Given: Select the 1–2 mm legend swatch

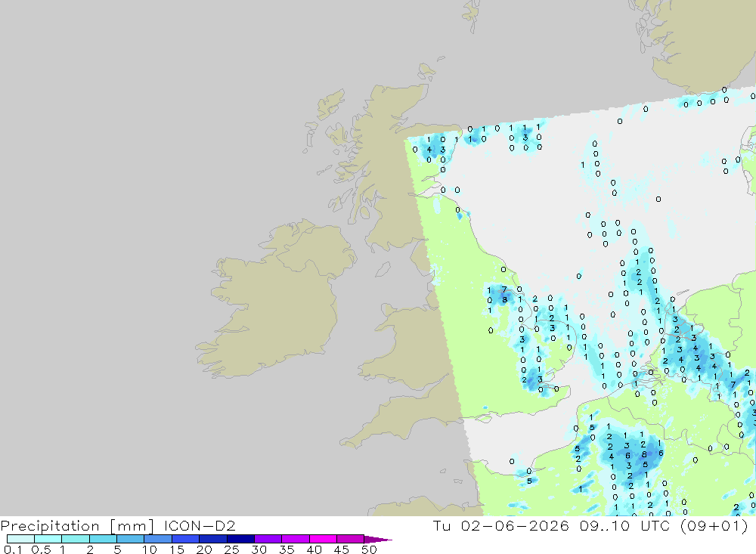Looking at the screenshot, I should (75, 539).
